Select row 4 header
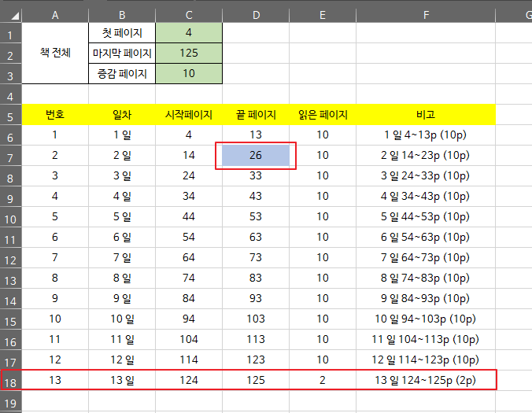The height and width of the screenshot is (413, 532). point(10,94)
